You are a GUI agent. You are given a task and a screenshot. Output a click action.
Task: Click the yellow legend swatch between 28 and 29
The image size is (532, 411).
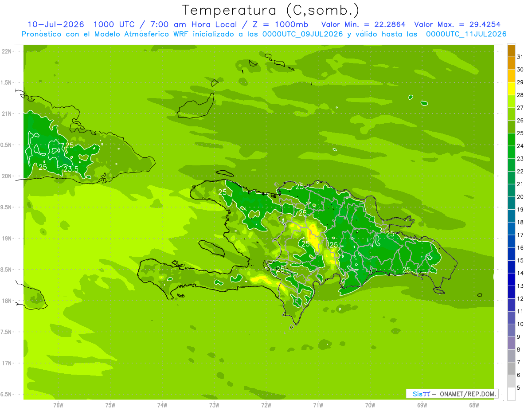(x=512, y=89)
